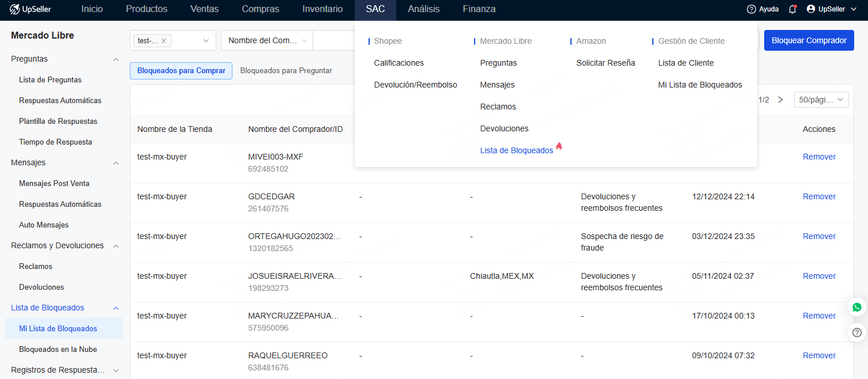This screenshot has height=379, width=868.
Task: Open the WhatsApp support chat icon
Action: pos(857,308)
